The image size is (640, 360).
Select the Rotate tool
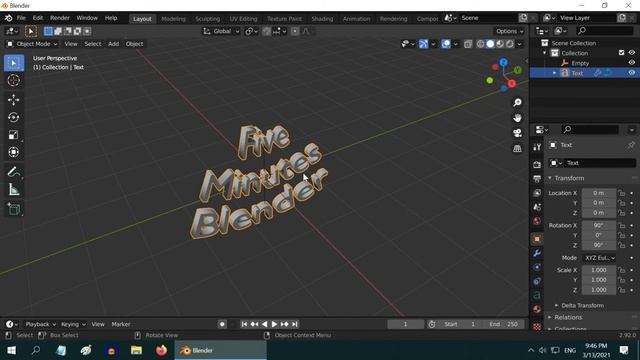tap(14, 118)
